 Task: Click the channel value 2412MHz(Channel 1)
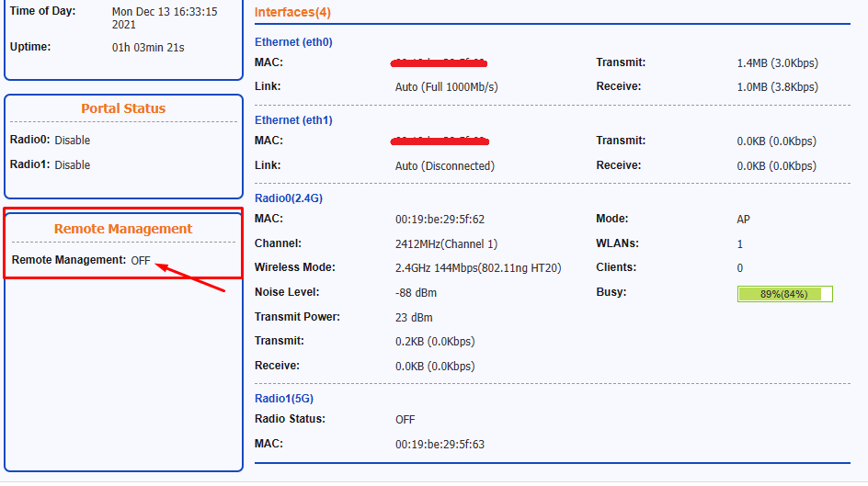[x=446, y=243]
